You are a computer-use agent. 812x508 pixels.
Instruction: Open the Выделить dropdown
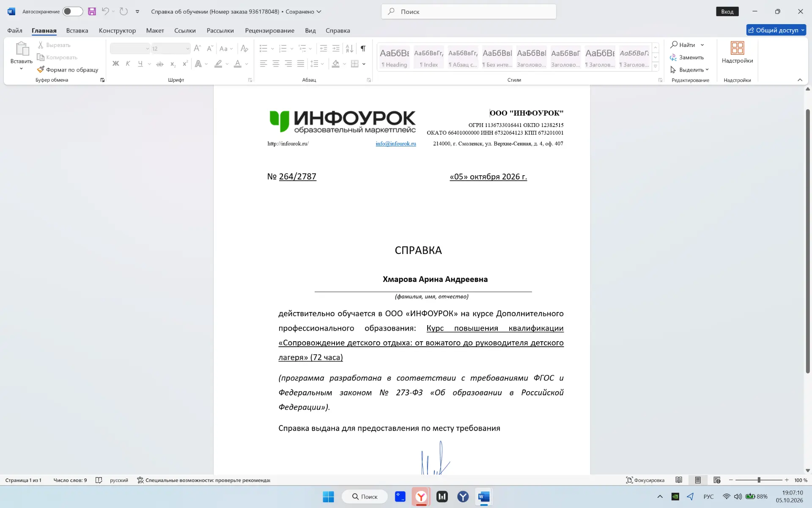tap(689, 69)
